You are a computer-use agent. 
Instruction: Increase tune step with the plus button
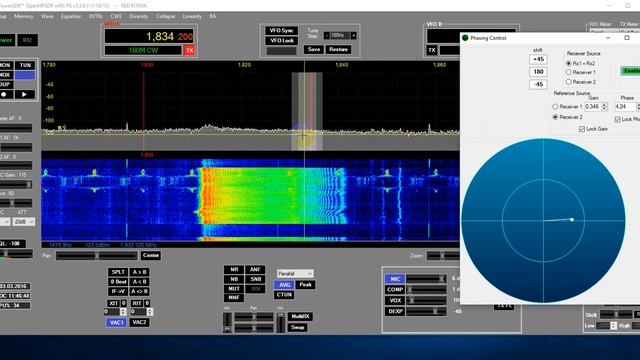click(x=353, y=36)
